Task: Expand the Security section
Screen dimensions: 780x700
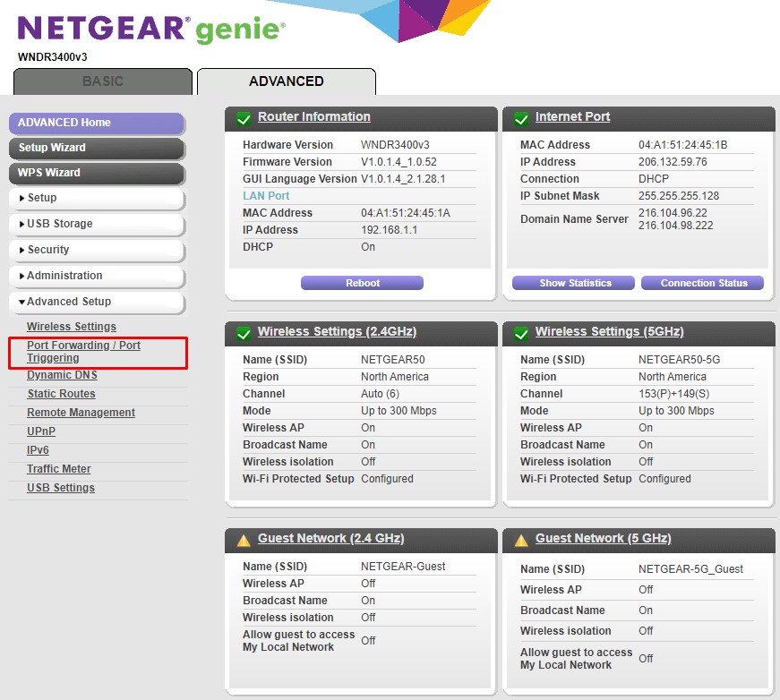Action: [97, 250]
